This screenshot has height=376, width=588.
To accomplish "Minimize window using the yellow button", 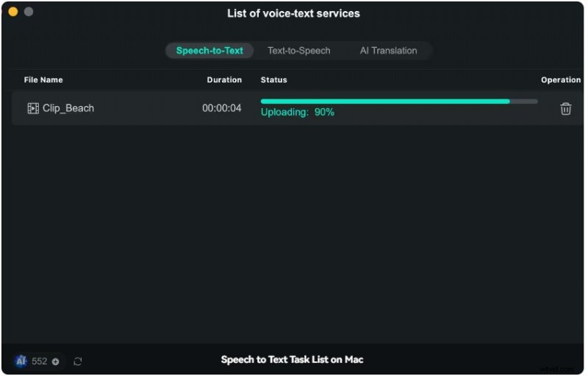I will pyautogui.click(x=13, y=12).
